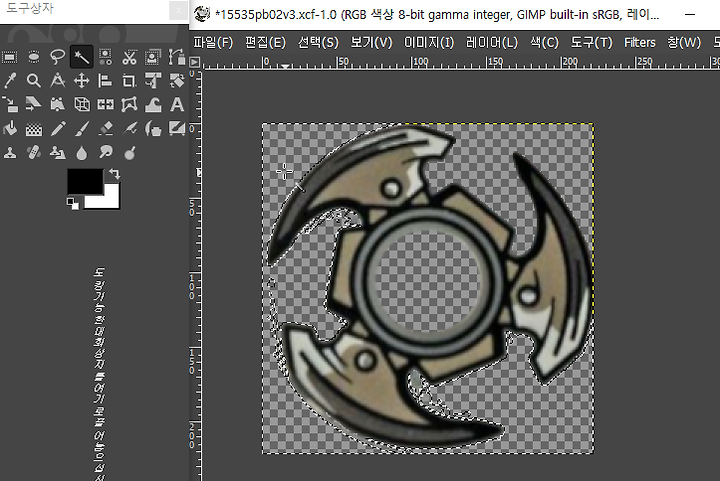Select the MyPaint Brush tool

(x=177, y=129)
